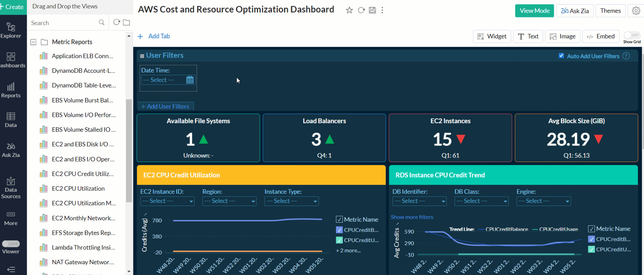Open the Ask Zia sidebar item
Screen dimensions: 644x275
click(11, 150)
